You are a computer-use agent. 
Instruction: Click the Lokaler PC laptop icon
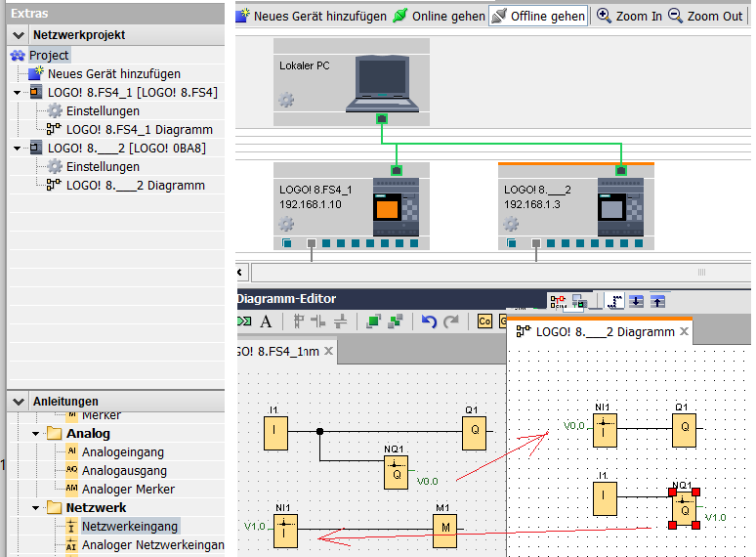(384, 82)
